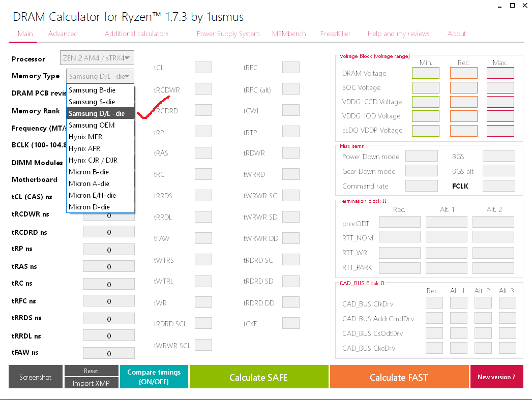Click the FCLK value field

click(x=499, y=186)
